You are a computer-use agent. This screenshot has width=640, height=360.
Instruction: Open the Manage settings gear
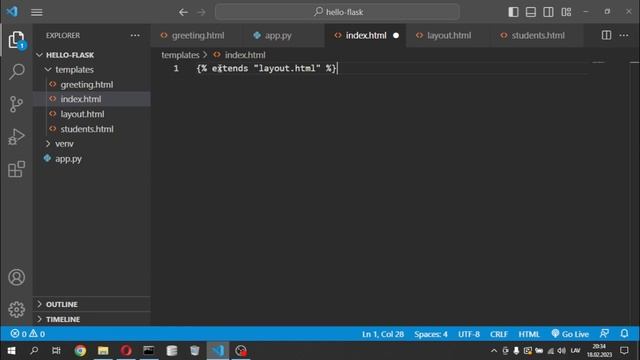[16, 309]
